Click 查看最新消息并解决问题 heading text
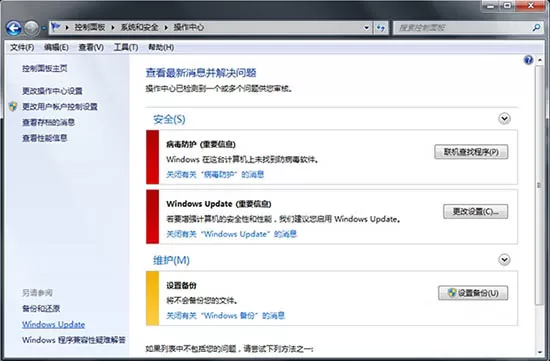Viewport: 550px width, 361px height. click(x=201, y=73)
